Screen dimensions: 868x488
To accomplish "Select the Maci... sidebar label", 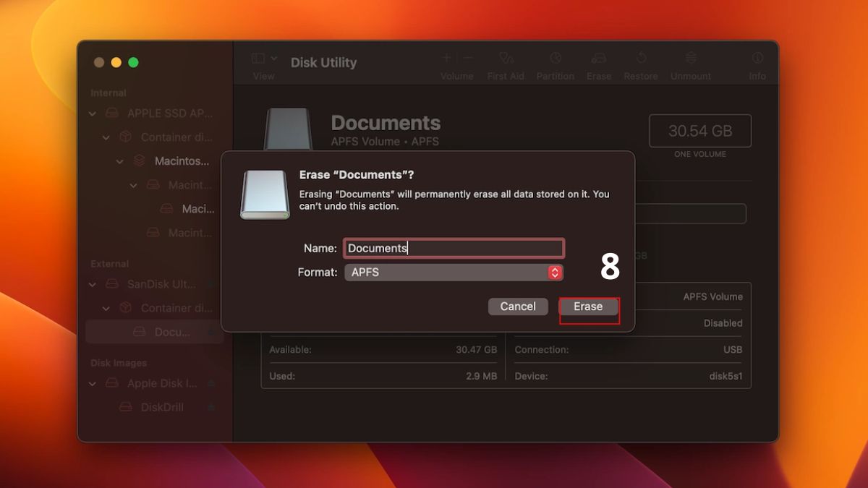I will (198, 209).
